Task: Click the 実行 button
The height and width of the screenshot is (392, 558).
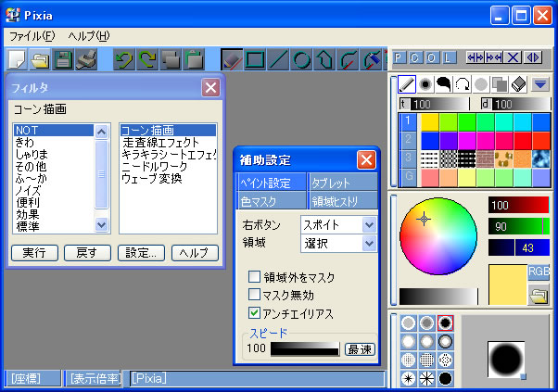Action: 34,253
